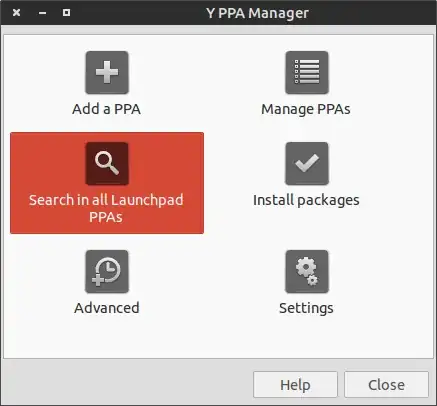Click "Search in all Launchpad PPAs" text
The image size is (437, 406).
[106, 208]
